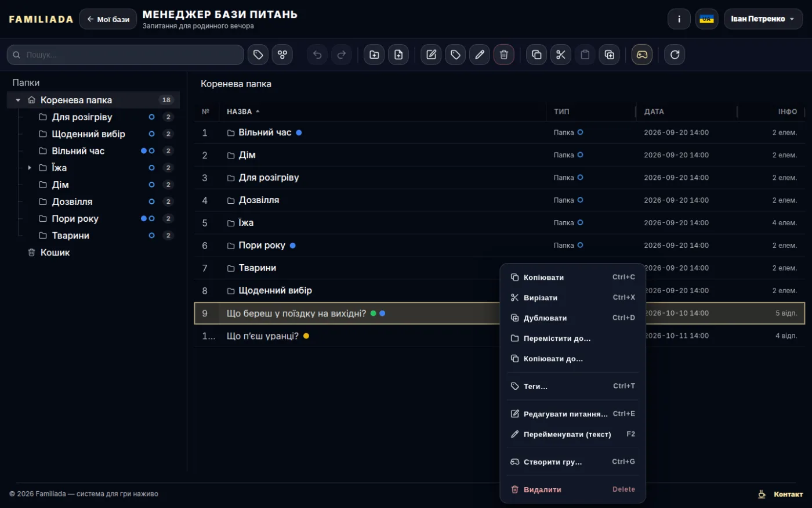Click the yellow gamepad create-game icon
Viewport: 812px width, 508px height.
[x=642, y=55]
